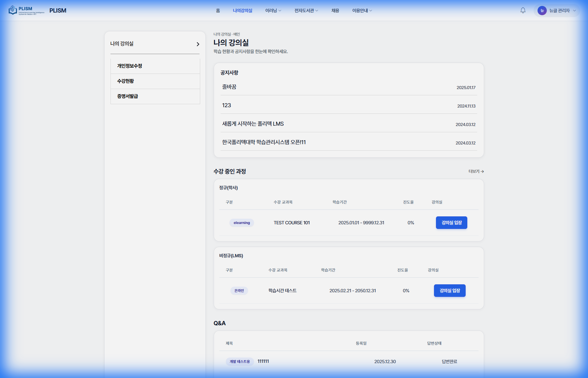Open the notification bell
Image resolution: width=588 pixels, height=378 pixels.
pyautogui.click(x=523, y=11)
